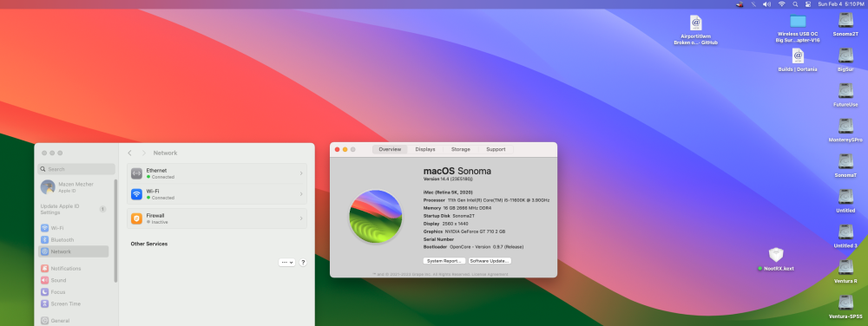868x326 pixels.
Task: Open the Wi-Fi status menu bar icon
Action: 782,3
